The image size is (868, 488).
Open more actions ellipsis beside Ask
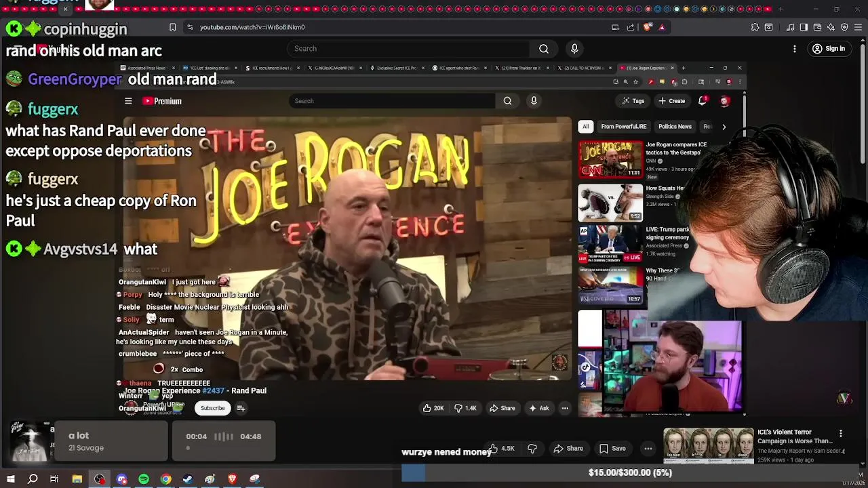[565, 408]
